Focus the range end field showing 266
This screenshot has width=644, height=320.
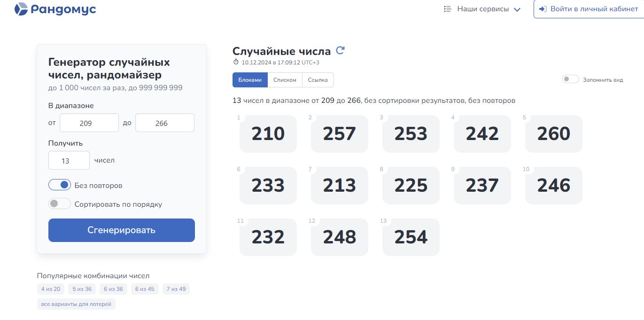click(164, 123)
